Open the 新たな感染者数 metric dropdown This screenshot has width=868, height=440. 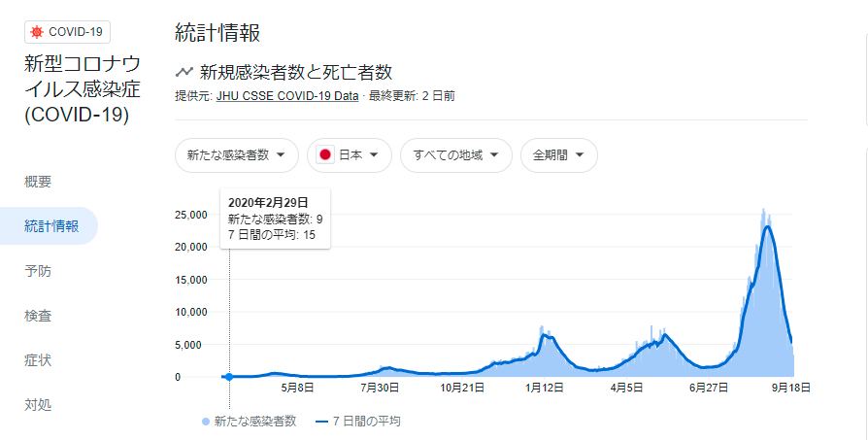point(236,155)
